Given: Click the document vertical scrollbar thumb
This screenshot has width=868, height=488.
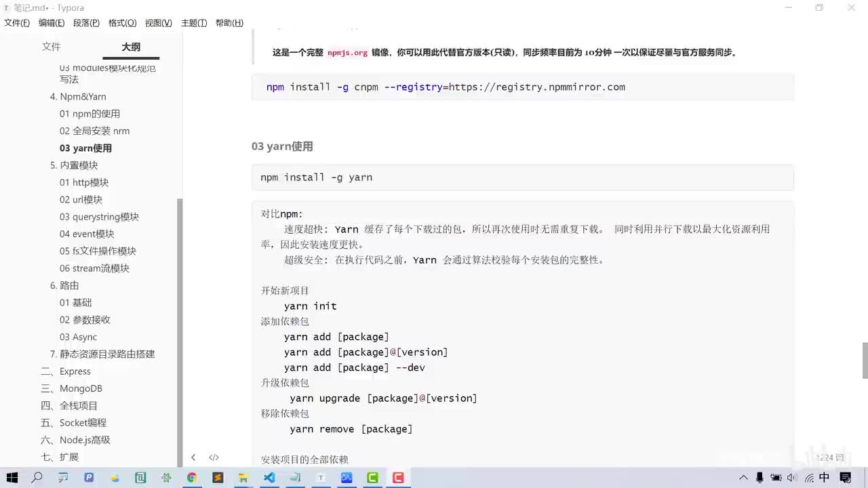Looking at the screenshot, I should coord(865,361).
